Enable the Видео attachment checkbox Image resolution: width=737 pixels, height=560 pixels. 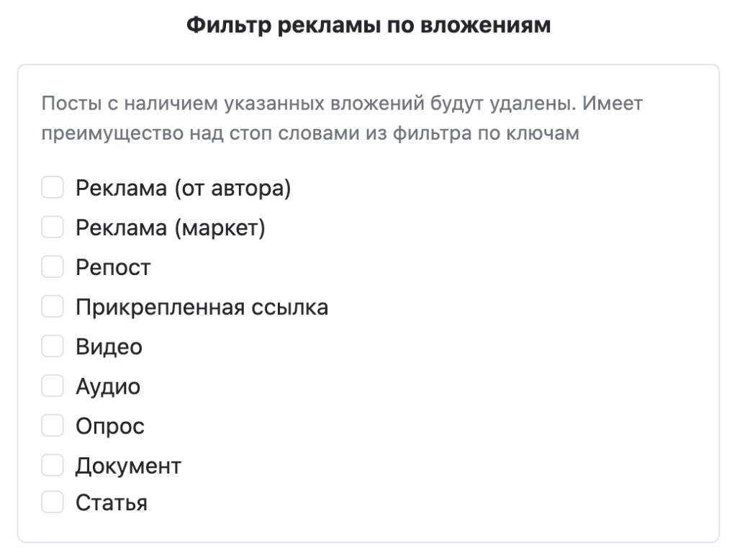click(x=53, y=347)
